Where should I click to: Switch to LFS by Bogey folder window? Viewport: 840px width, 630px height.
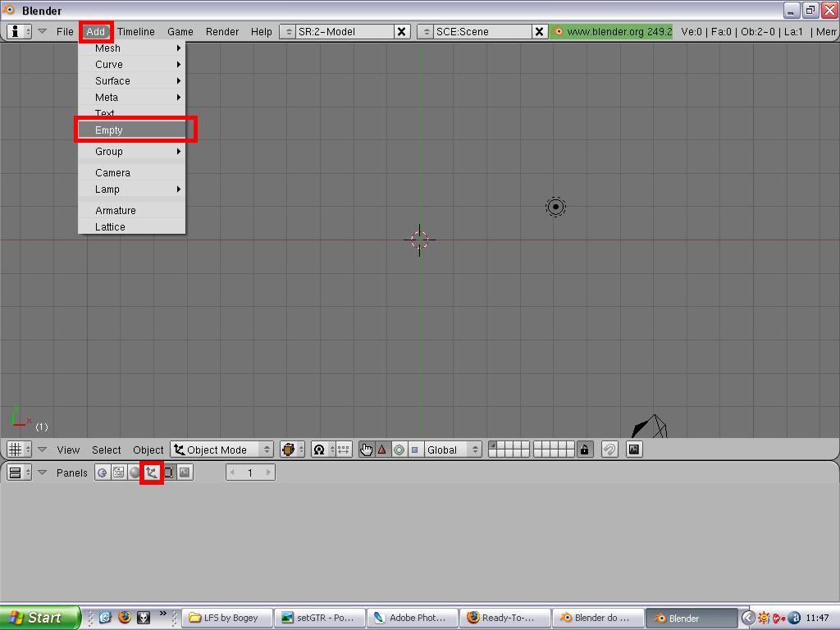point(228,618)
